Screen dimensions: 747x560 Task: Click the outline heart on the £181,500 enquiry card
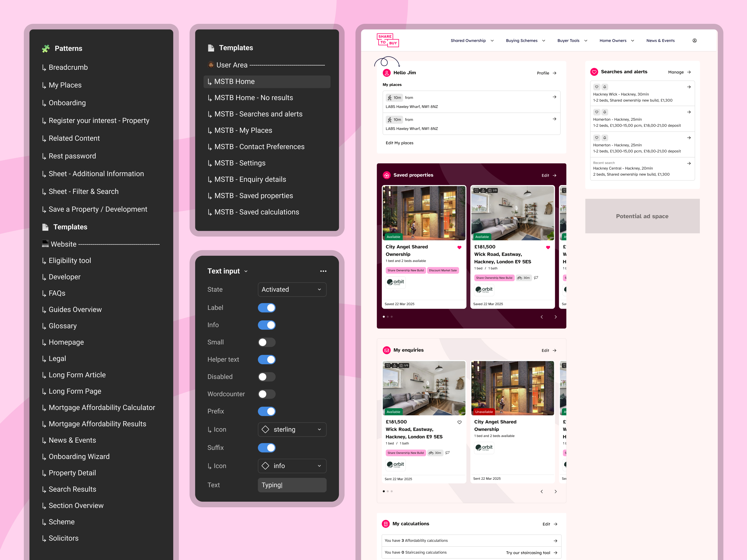(459, 422)
